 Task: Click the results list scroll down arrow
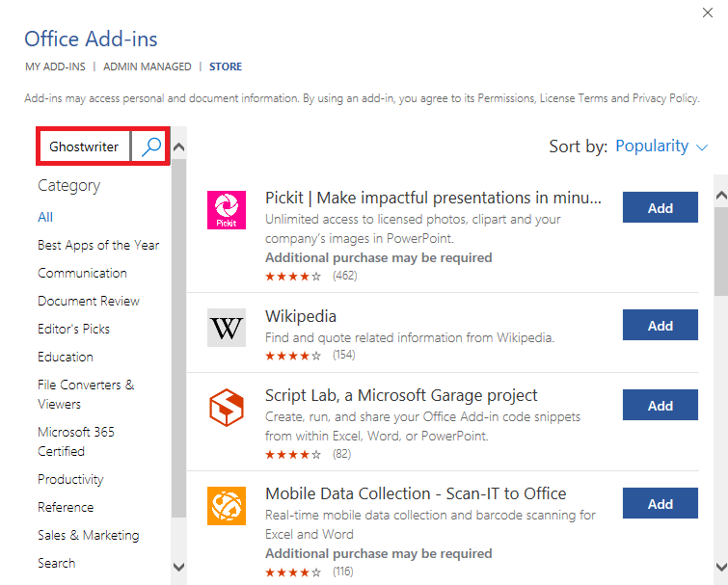coord(721,567)
